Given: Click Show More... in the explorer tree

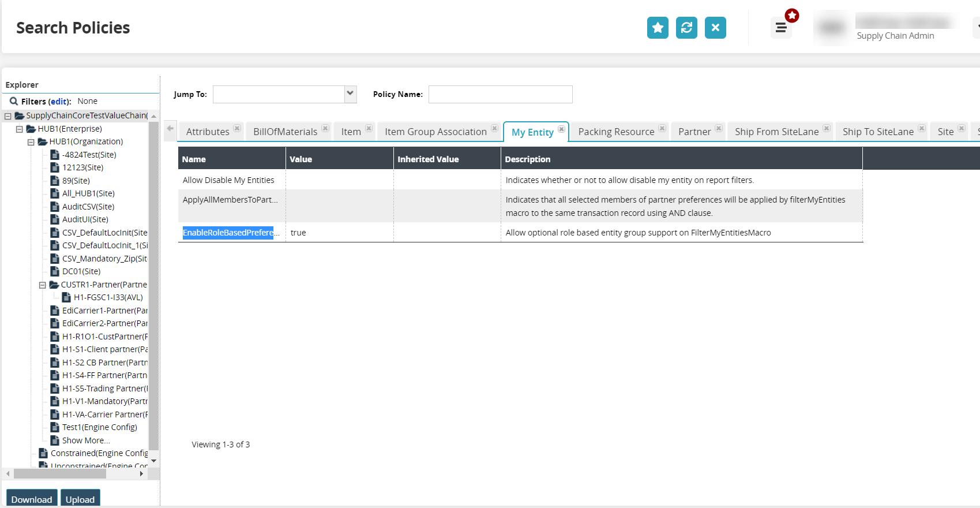Looking at the screenshot, I should click(x=86, y=440).
